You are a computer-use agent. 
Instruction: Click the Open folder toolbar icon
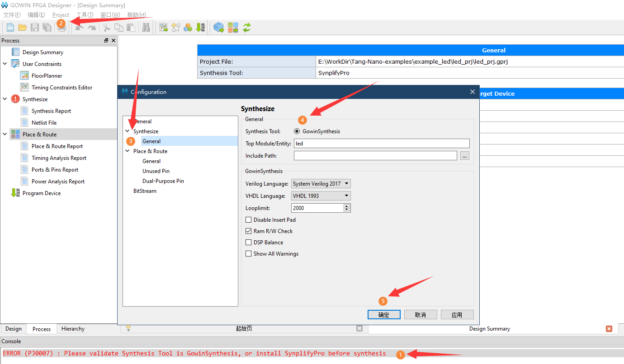(x=22, y=28)
